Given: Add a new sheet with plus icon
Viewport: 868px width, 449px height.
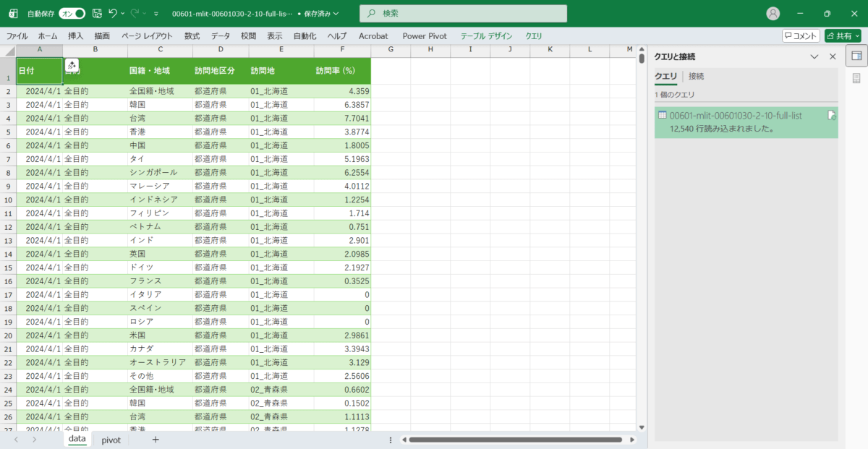Looking at the screenshot, I should click(x=155, y=440).
